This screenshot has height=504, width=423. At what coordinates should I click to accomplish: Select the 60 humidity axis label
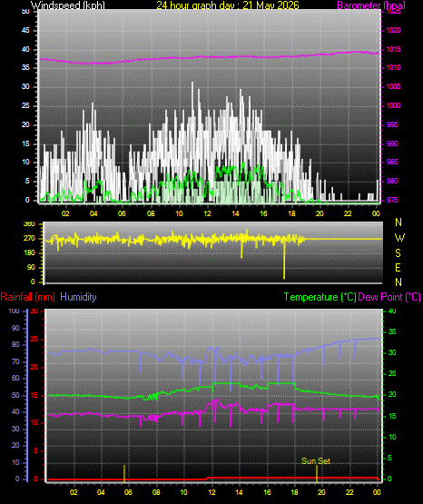15,378
